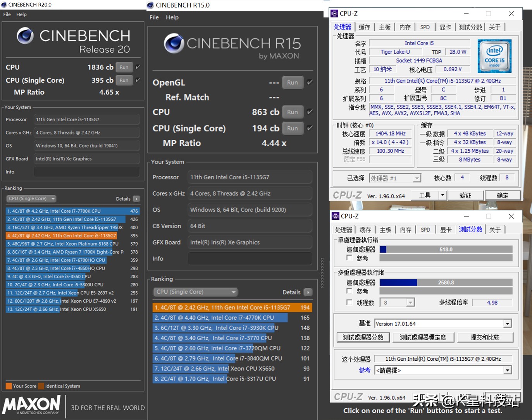
Task: Switch to the 测试分数 tab in upper CPU-Z window
Action: pos(470,27)
